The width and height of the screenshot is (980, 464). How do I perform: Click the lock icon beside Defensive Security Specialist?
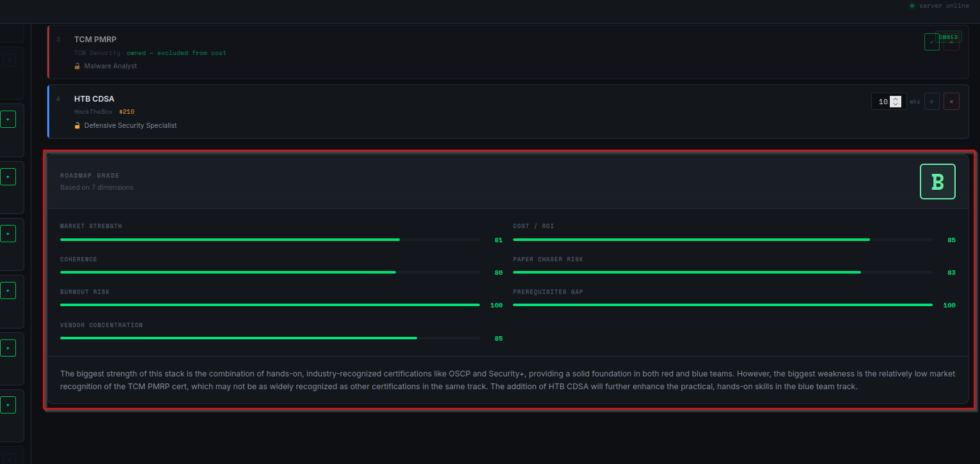[x=77, y=125]
